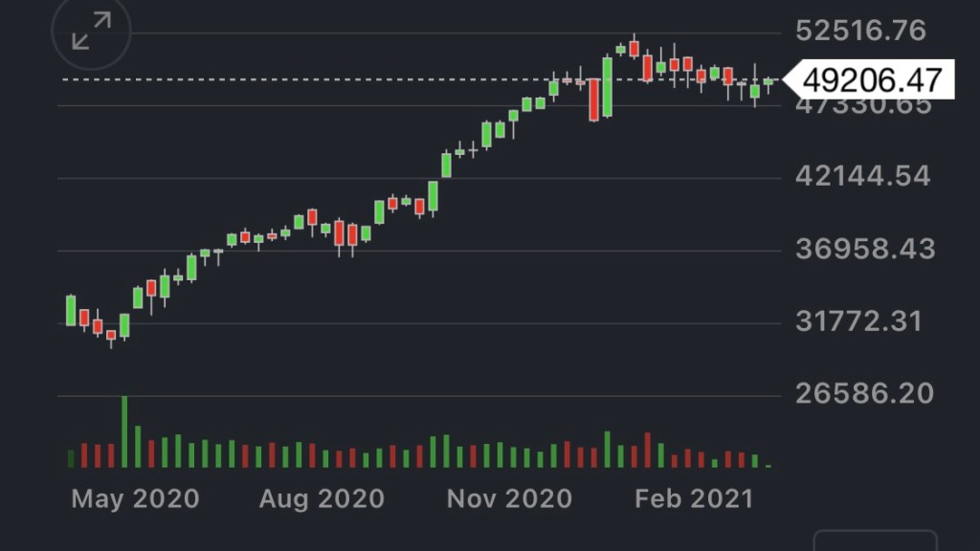Viewport: 980px width, 551px height.
Task: Click the 42144.54 price axis label
Action: [862, 177]
